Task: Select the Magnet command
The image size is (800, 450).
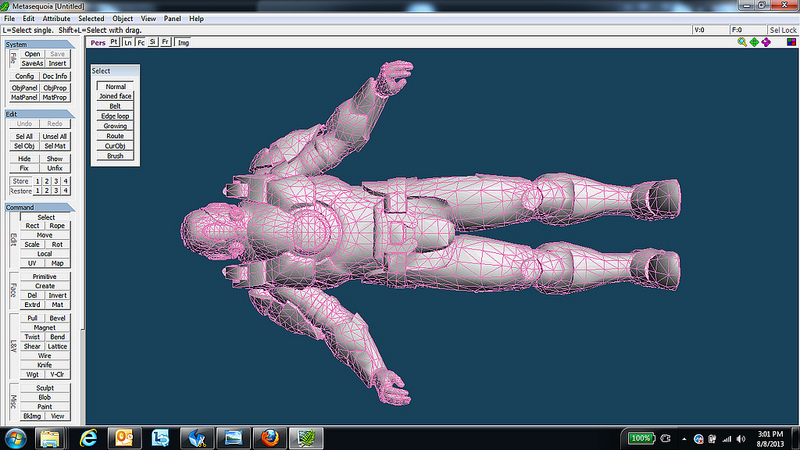Action: pyautogui.click(x=44, y=328)
